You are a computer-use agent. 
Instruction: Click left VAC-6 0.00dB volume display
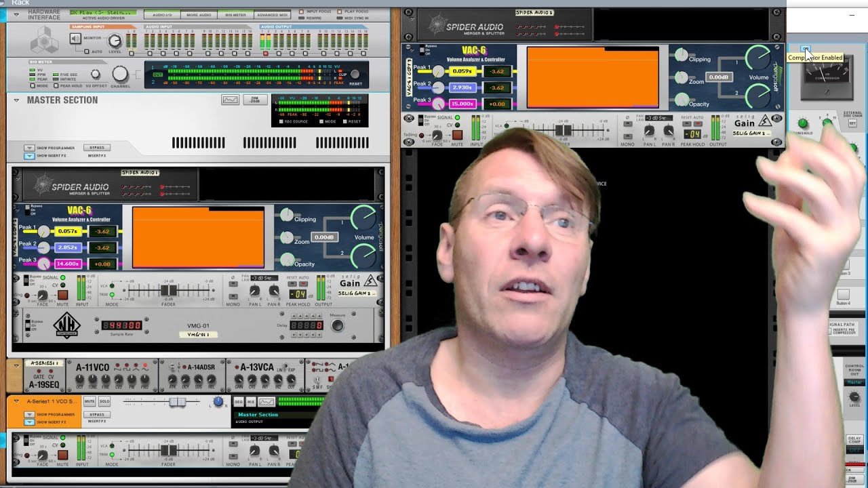pyautogui.click(x=324, y=237)
